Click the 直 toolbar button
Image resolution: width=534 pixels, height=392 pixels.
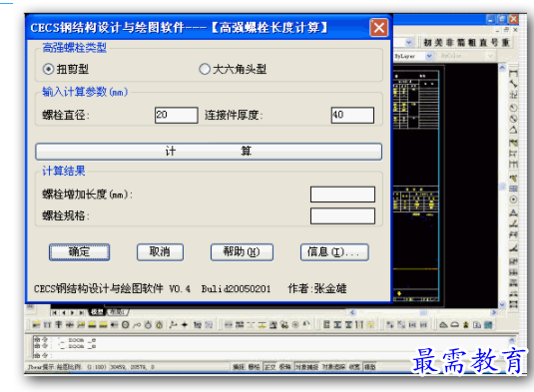click(483, 43)
